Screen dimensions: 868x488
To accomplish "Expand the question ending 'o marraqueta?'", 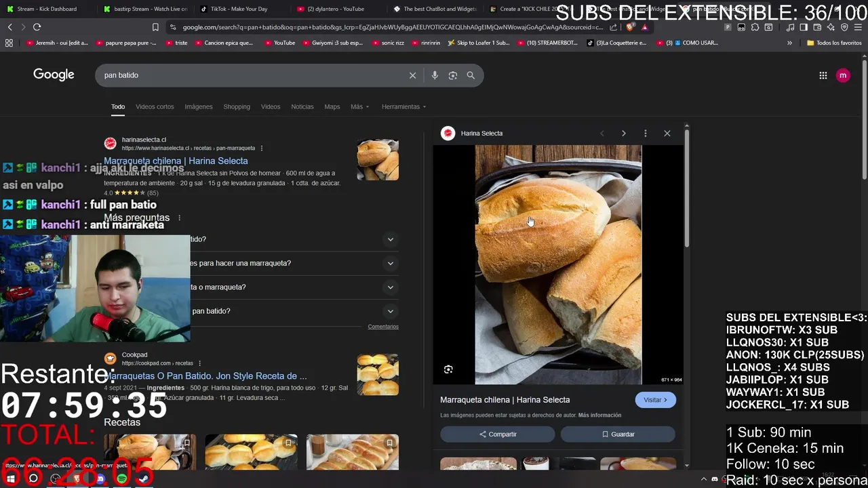I will tap(390, 287).
